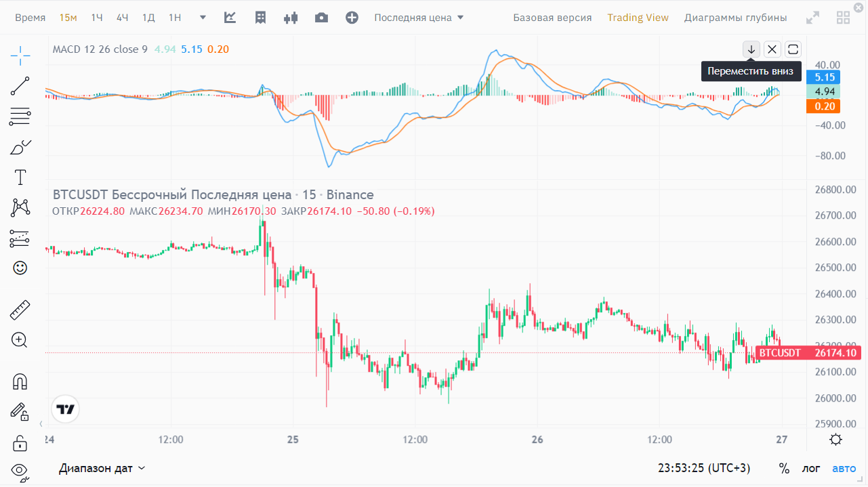Toggle the log scale button

[810, 468]
